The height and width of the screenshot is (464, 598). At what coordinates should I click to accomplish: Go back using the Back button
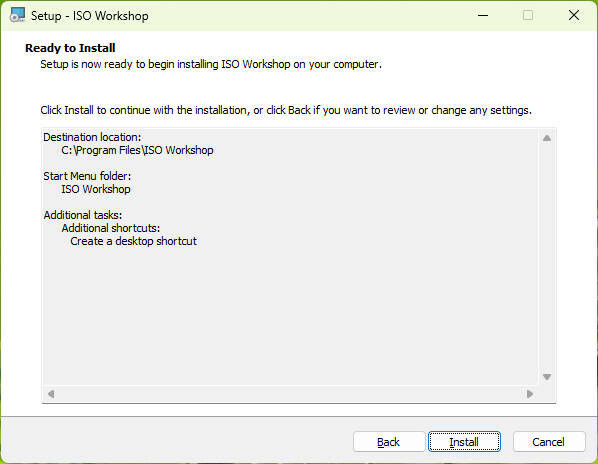coord(389,442)
